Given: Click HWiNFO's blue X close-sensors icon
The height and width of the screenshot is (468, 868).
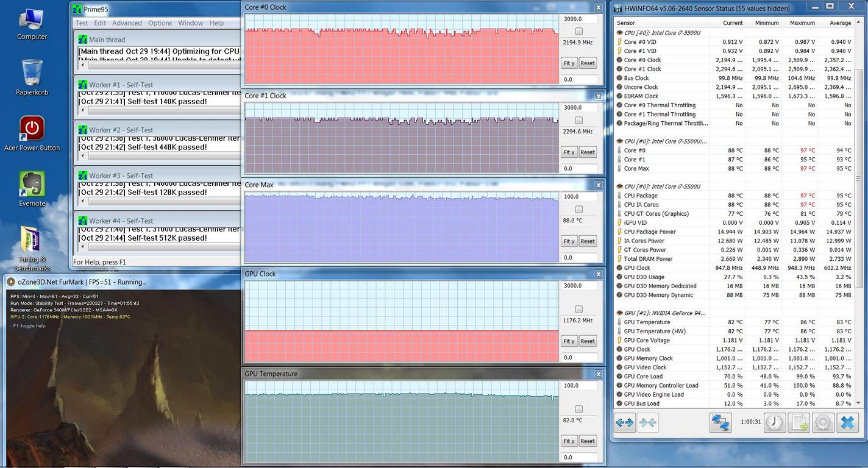Looking at the screenshot, I should (847, 422).
